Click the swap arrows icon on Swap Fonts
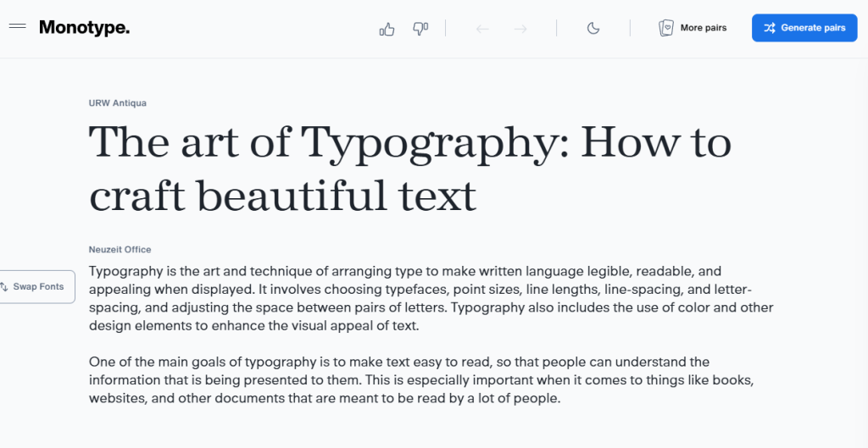Viewport: 868px width, 448px height. pyautogui.click(x=5, y=287)
